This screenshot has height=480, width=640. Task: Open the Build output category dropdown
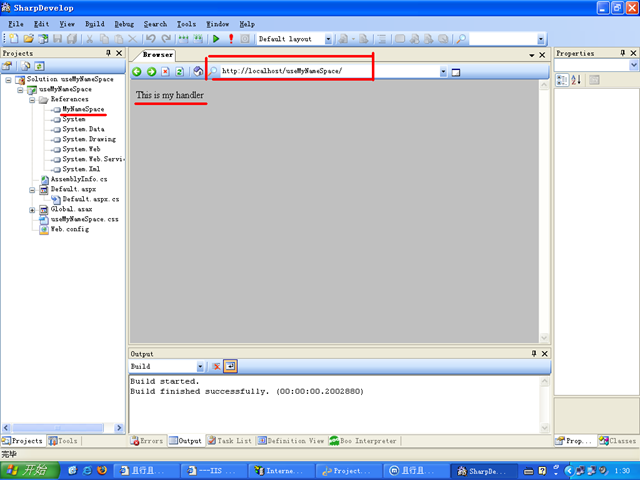coord(200,367)
